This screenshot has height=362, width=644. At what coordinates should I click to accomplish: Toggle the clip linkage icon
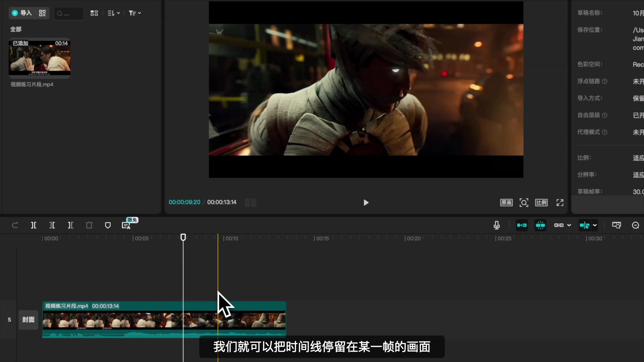click(x=559, y=225)
